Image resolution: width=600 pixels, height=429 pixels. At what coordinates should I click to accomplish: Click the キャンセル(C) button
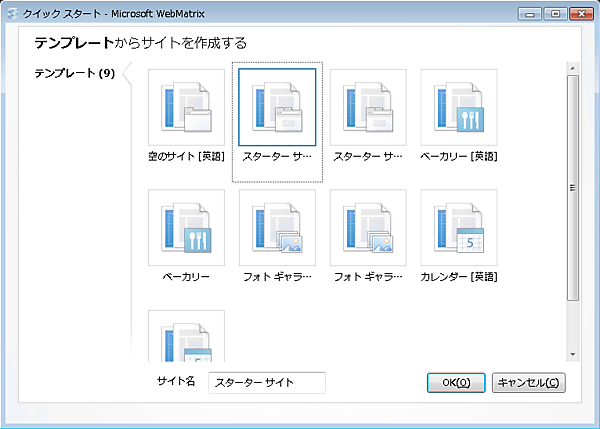528,383
